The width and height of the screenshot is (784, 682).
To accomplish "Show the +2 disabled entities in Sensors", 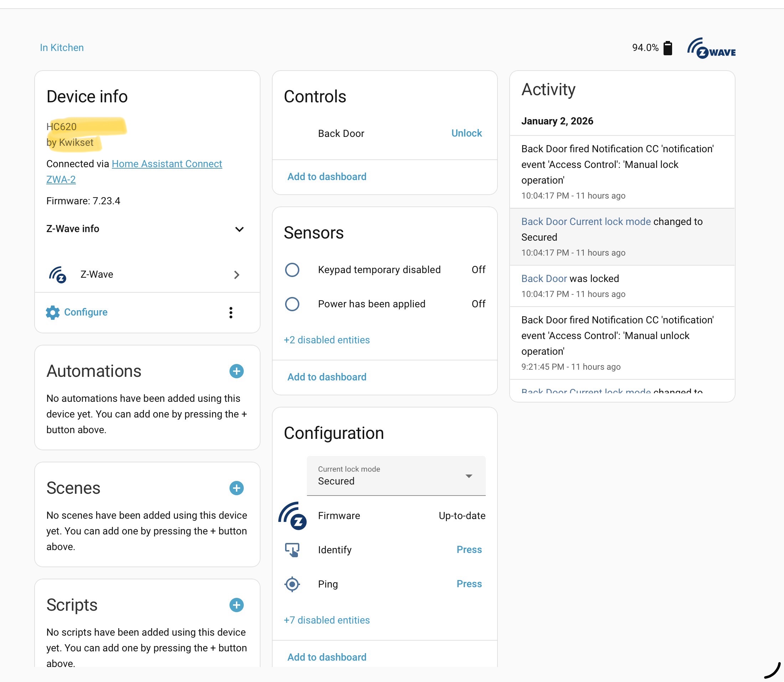I will point(327,340).
